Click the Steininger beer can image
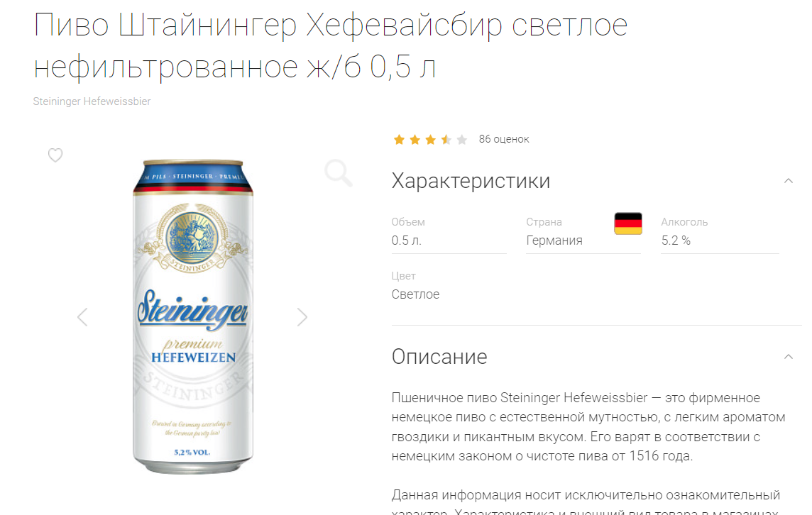The width and height of the screenshot is (812, 515). click(x=193, y=317)
